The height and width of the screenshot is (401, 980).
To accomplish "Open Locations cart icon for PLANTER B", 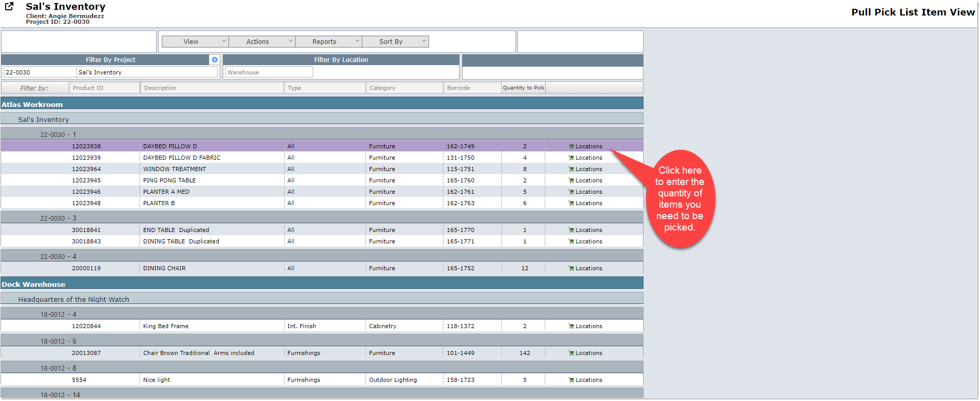I will pos(571,203).
